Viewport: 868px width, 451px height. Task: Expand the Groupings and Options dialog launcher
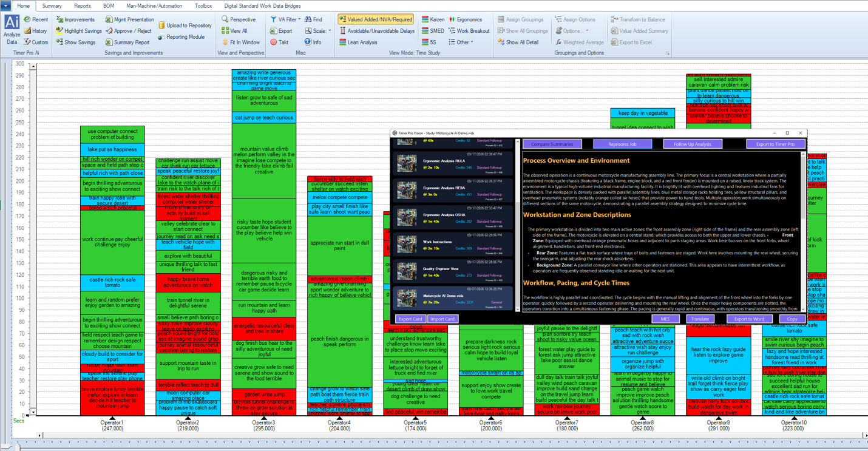667,53
